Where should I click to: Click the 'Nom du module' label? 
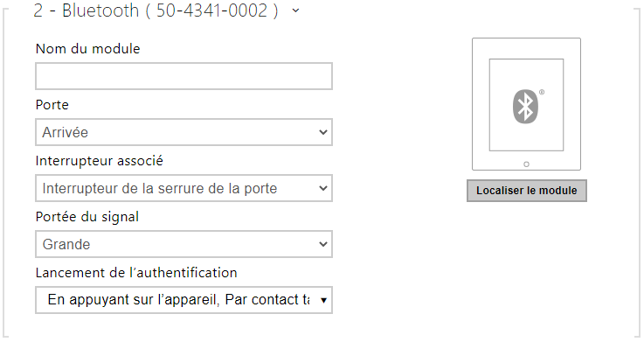tap(88, 49)
